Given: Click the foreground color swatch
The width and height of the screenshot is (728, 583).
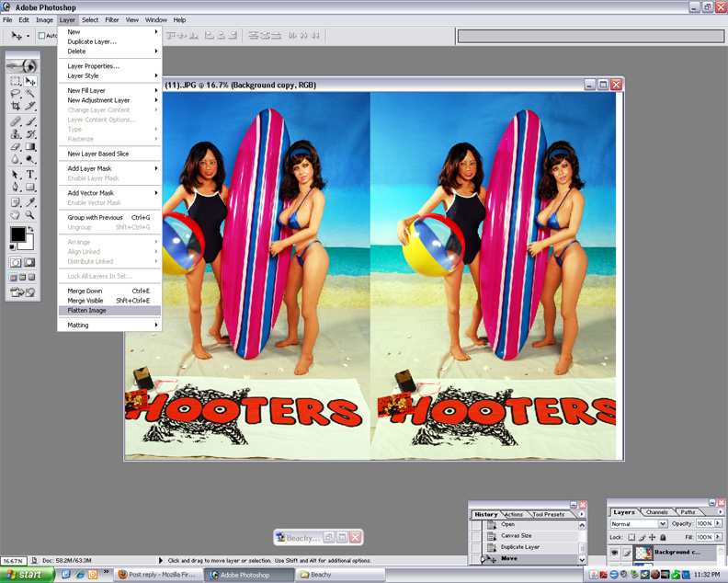Looking at the screenshot, I should coord(17,235).
